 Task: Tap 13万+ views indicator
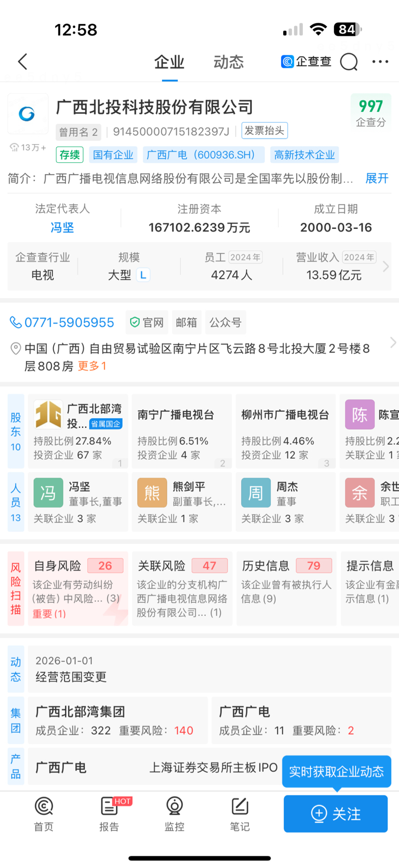(28, 148)
